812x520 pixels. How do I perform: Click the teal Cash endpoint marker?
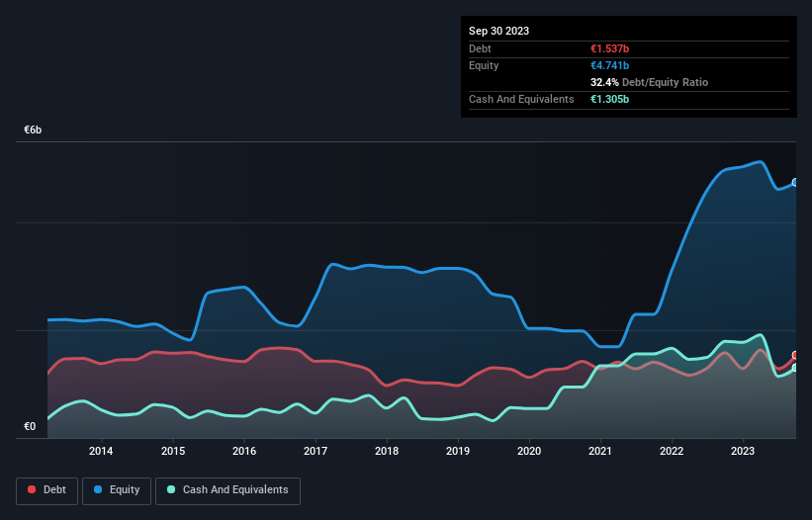click(x=795, y=368)
